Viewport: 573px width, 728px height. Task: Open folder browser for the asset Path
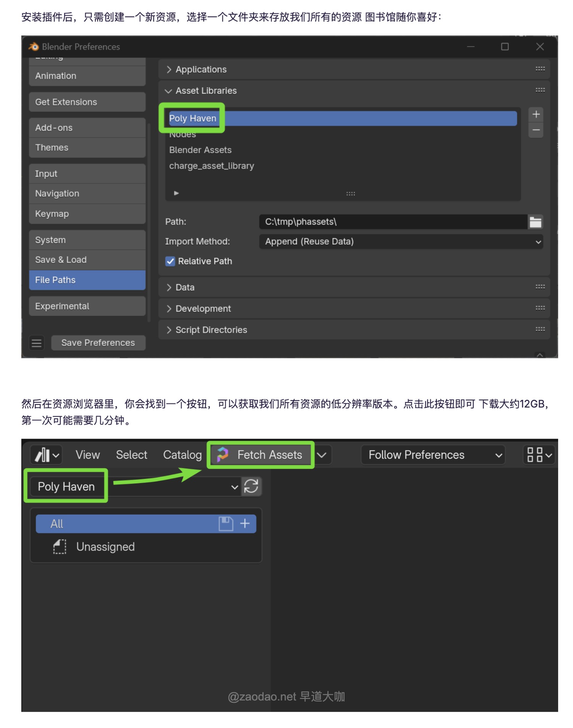[x=535, y=222]
